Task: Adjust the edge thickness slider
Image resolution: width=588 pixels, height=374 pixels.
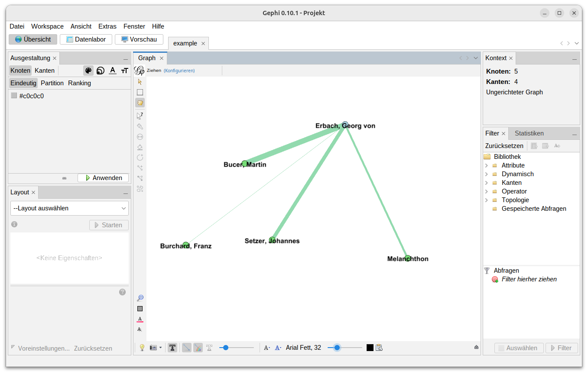Action: (x=226, y=347)
